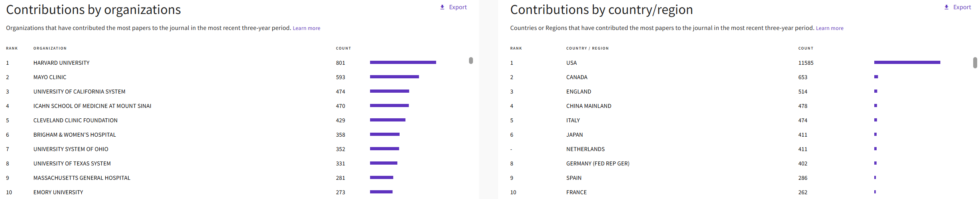Click ITALY in country list

573,120
